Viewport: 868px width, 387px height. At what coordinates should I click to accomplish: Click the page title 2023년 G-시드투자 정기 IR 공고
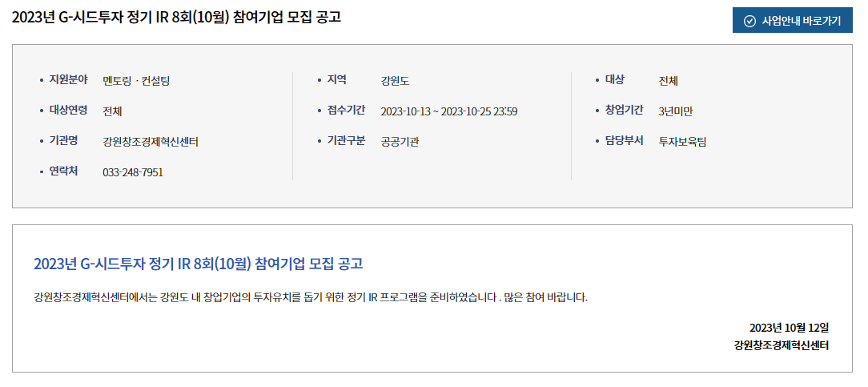click(x=177, y=17)
